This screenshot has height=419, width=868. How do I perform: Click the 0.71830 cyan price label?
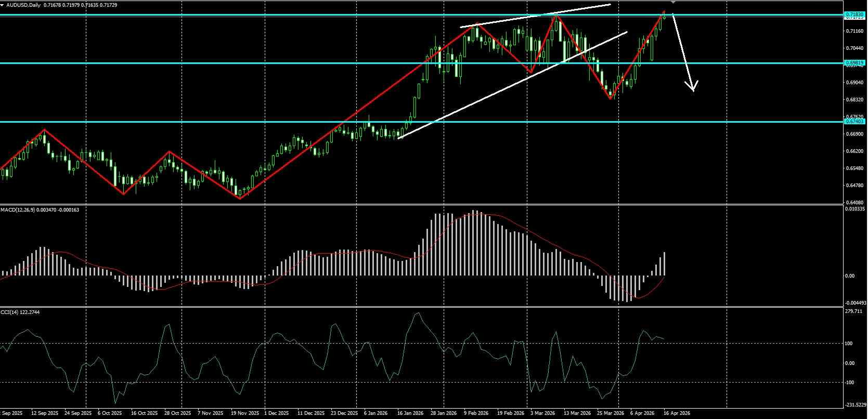(x=854, y=14)
